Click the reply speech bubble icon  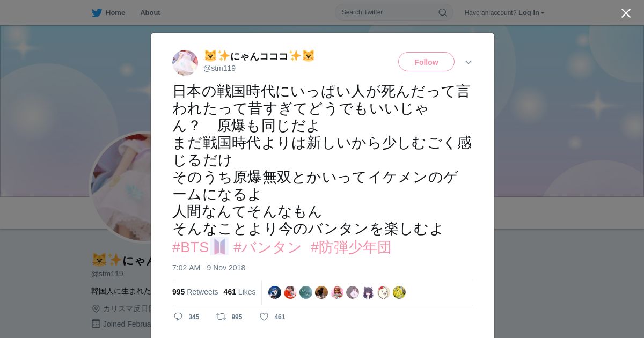coord(178,317)
